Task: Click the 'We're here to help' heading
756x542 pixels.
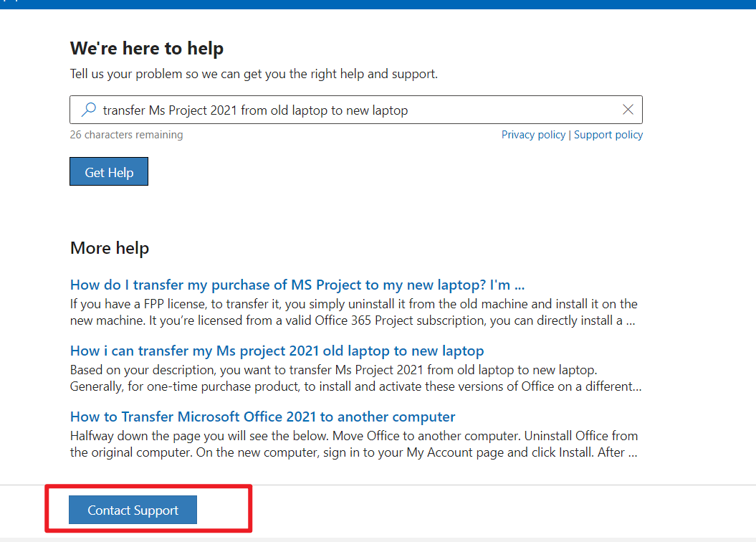Action: point(147,48)
